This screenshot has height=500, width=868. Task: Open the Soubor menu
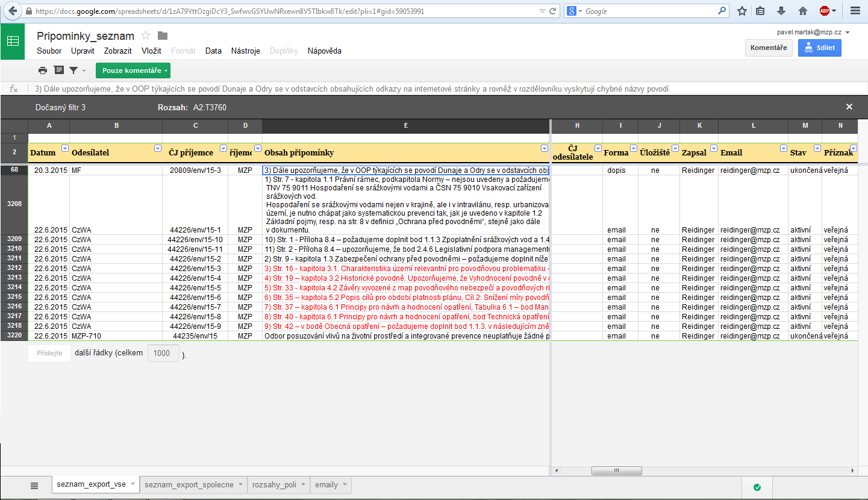(x=49, y=51)
